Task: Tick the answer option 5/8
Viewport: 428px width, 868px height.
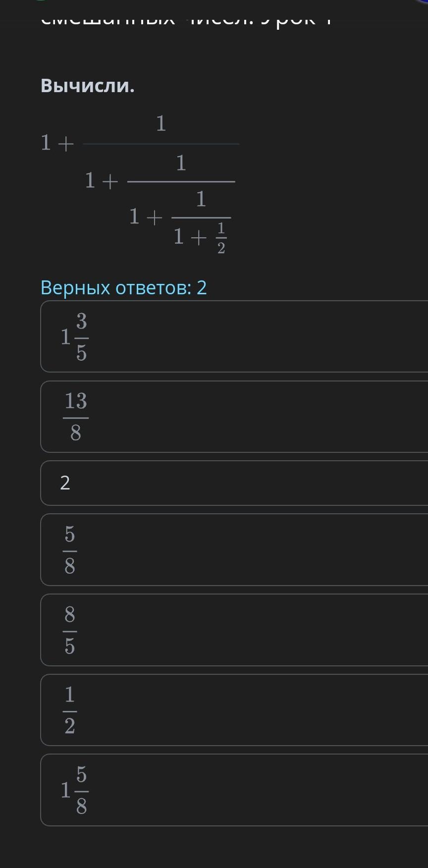Action: click(234, 550)
